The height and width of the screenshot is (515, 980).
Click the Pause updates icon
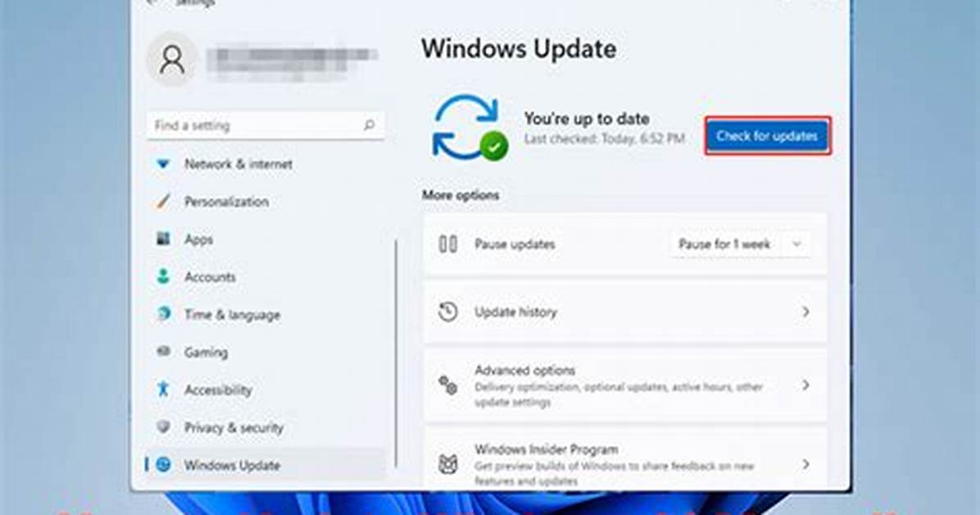pyautogui.click(x=448, y=244)
